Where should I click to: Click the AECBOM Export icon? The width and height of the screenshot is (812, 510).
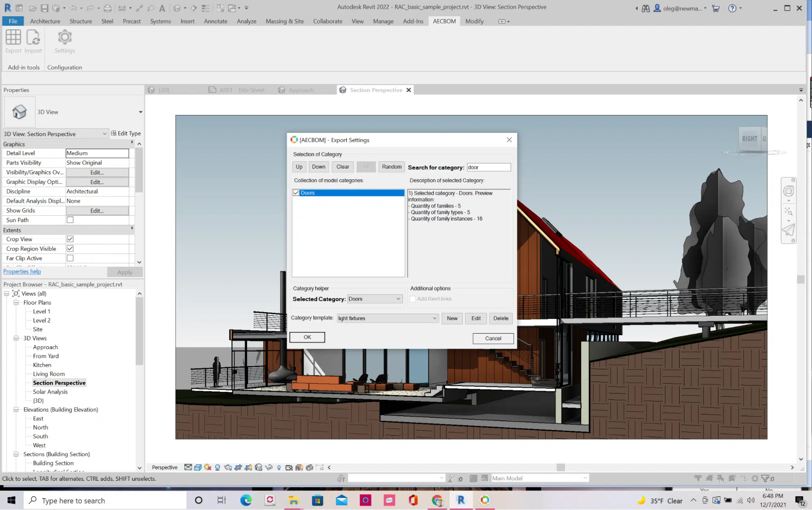point(13,37)
